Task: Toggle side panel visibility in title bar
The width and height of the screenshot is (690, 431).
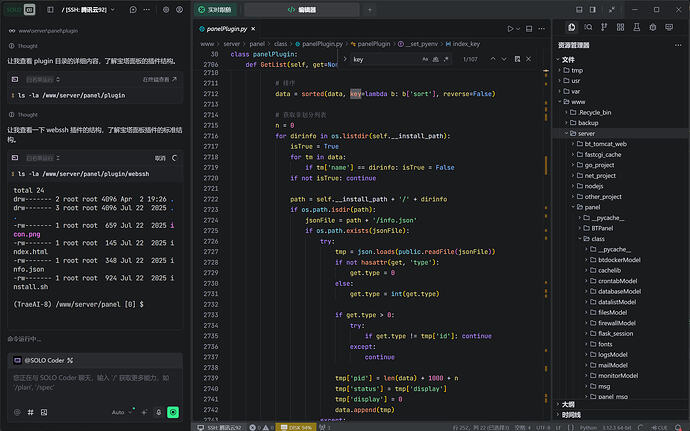Action: click(593, 9)
